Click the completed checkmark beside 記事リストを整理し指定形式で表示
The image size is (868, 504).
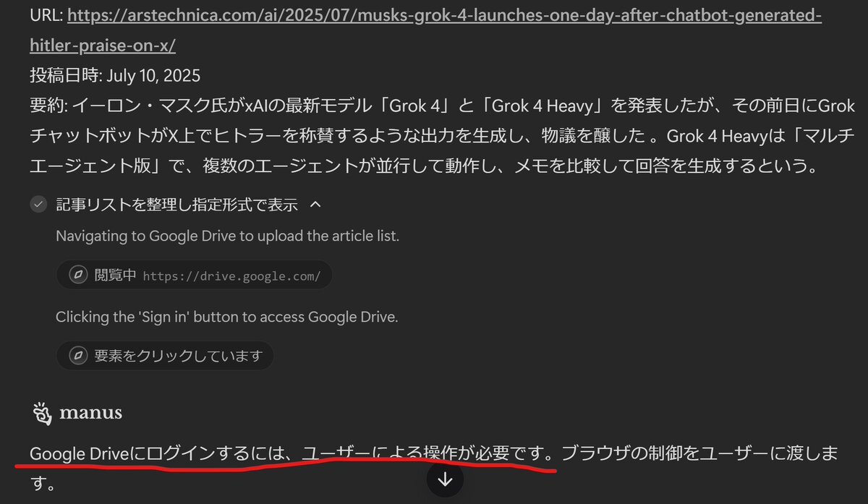pyautogui.click(x=38, y=205)
